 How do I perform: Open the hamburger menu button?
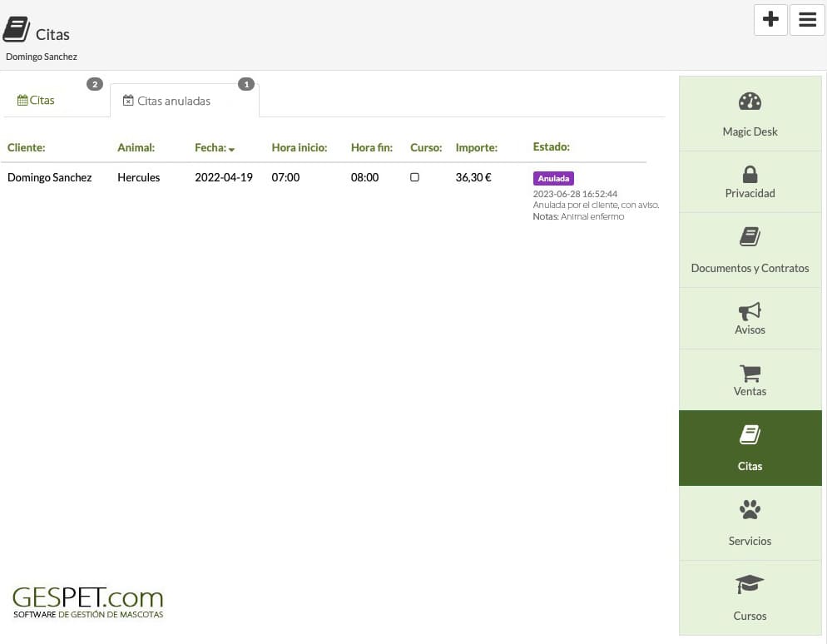tap(807, 19)
